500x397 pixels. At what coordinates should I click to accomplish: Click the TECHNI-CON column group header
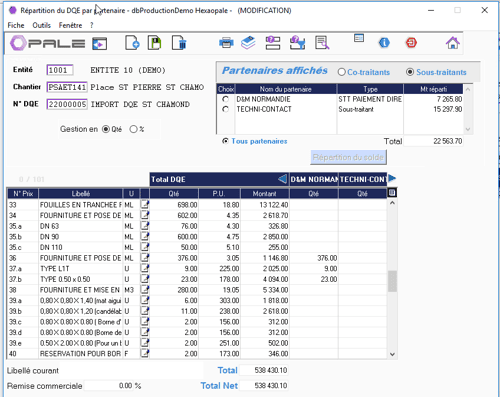(363, 179)
